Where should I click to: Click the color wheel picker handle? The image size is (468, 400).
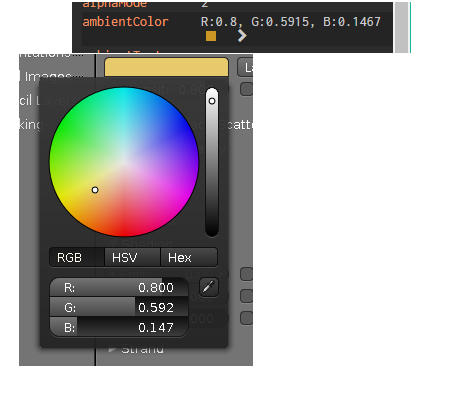(x=95, y=190)
